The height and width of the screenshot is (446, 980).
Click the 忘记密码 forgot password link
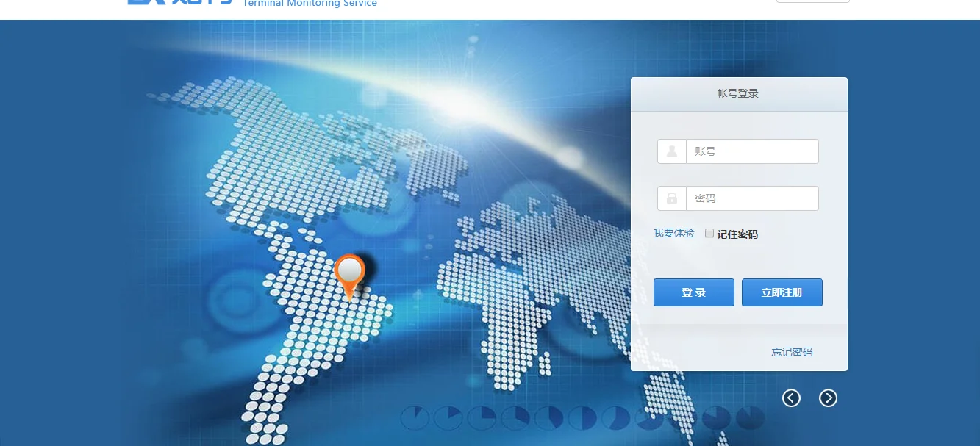pos(792,352)
